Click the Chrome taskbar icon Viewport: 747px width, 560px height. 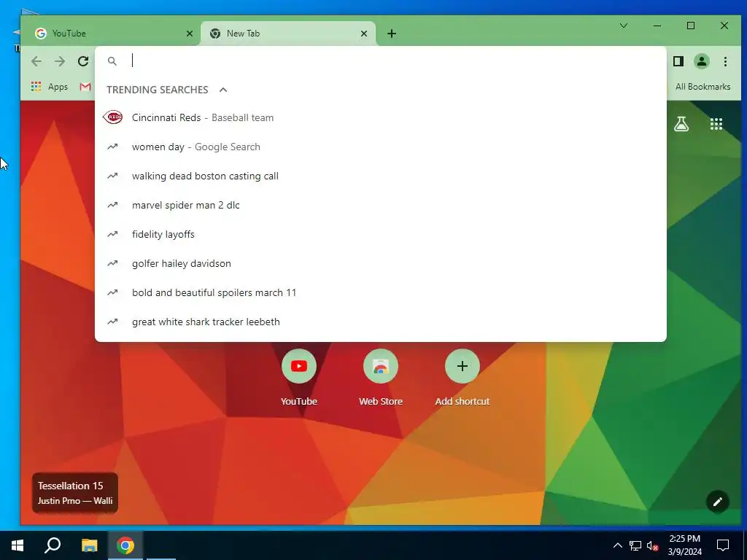125,545
